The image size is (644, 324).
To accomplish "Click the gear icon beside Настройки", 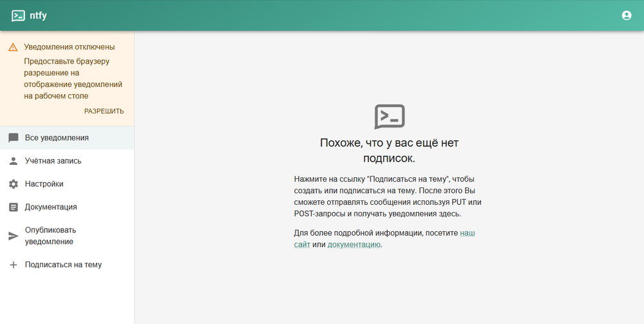I will click(13, 184).
